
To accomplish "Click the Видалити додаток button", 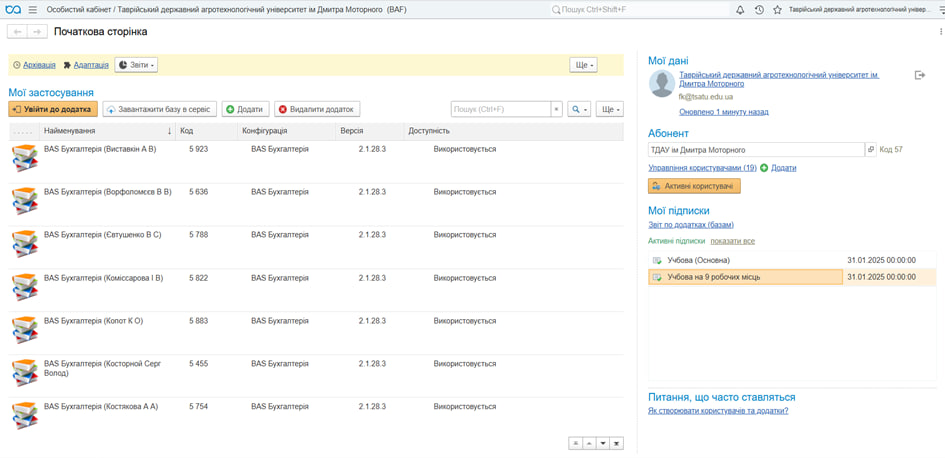I will tap(317, 109).
